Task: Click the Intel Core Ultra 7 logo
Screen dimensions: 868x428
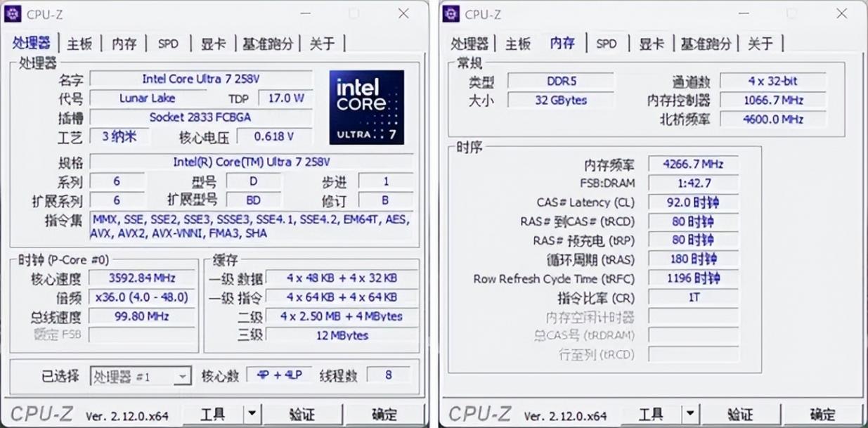Action: pos(366,107)
